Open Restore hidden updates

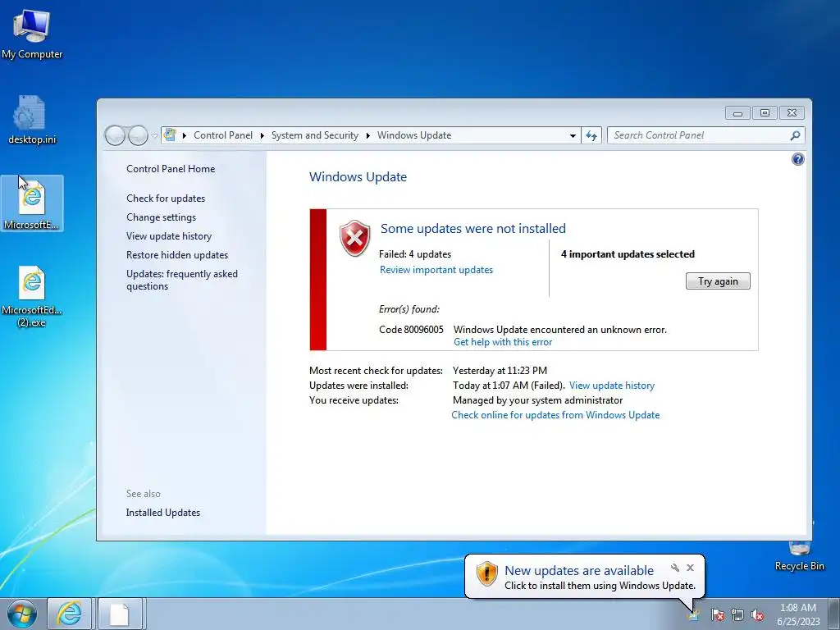point(177,255)
